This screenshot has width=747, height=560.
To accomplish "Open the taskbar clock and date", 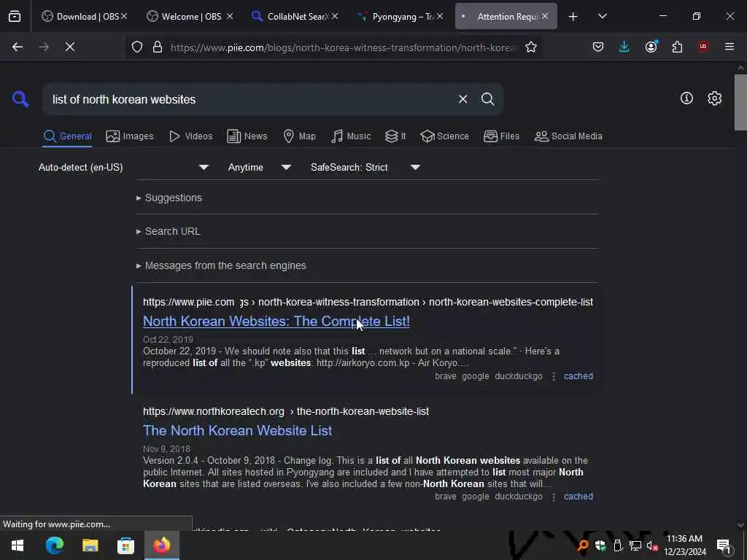I will tap(685, 545).
